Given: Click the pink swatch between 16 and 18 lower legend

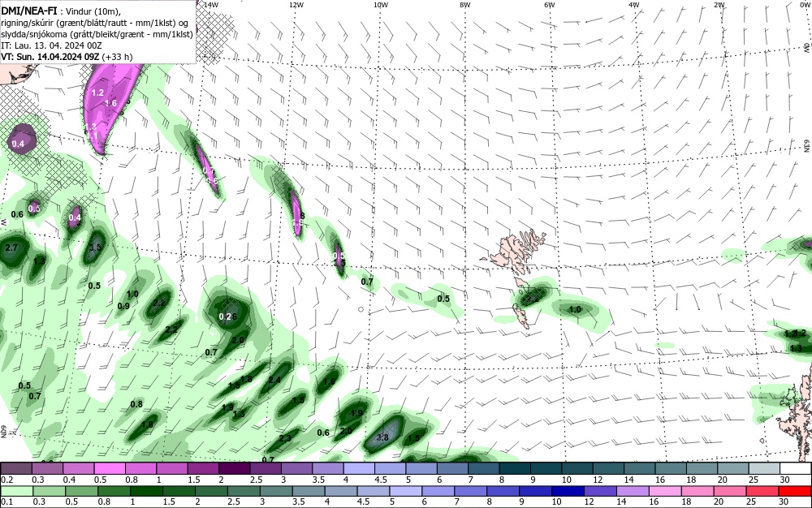Looking at the screenshot, I should pyautogui.click(x=666, y=490).
